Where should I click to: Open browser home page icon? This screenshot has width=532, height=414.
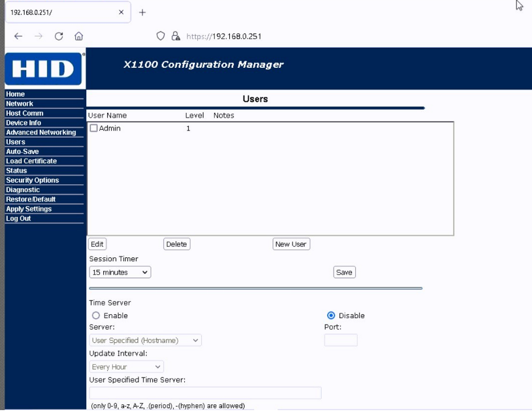tap(78, 37)
